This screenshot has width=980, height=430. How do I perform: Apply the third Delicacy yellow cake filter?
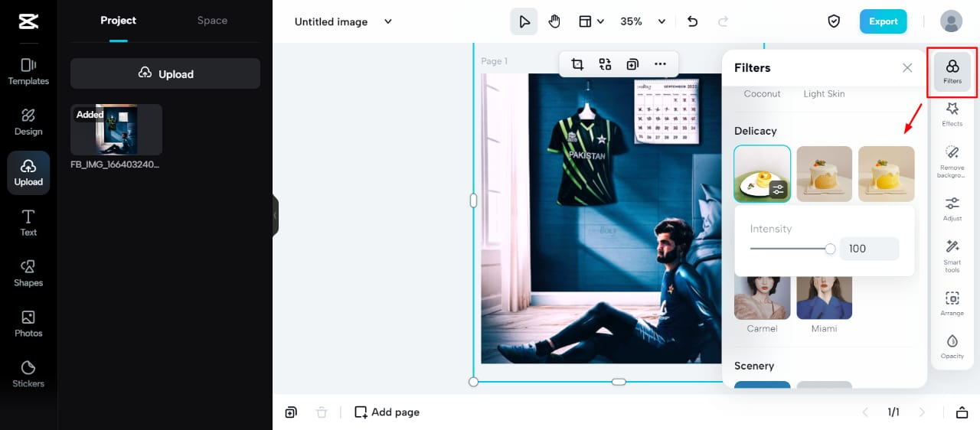point(887,174)
